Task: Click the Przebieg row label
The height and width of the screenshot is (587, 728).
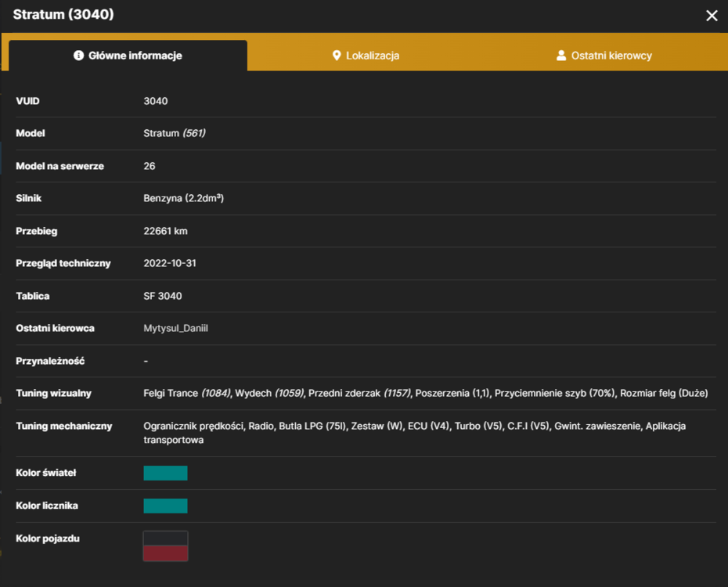Action: [x=37, y=231]
